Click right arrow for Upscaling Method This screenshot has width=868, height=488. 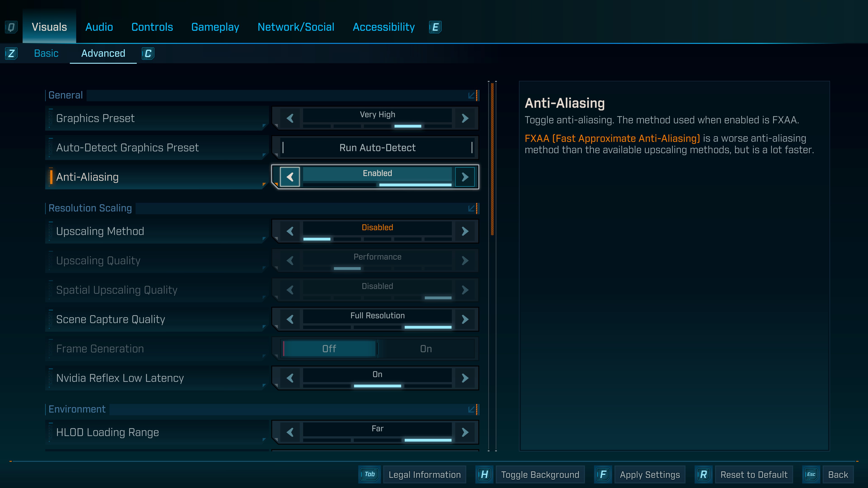tap(465, 231)
